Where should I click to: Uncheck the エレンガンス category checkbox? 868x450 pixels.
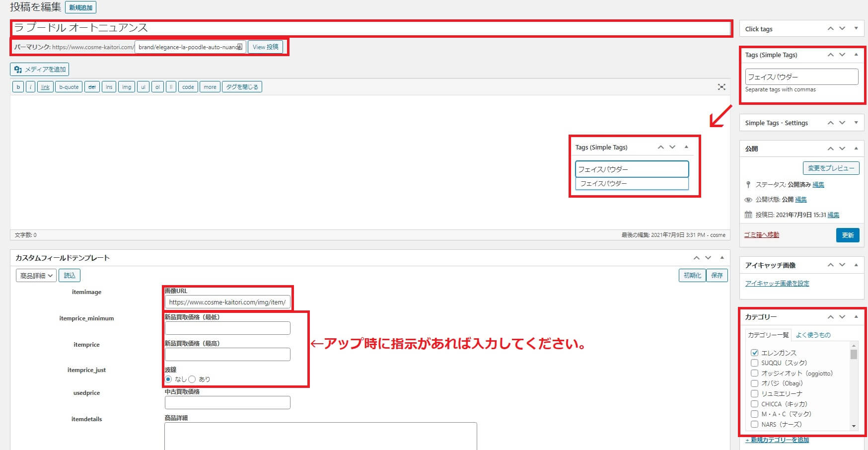[754, 353]
